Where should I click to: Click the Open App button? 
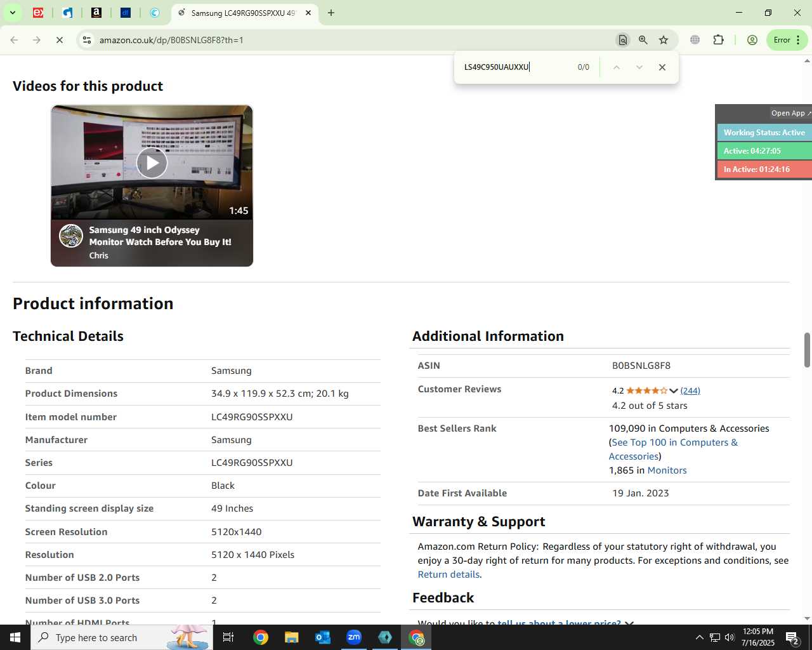point(790,113)
